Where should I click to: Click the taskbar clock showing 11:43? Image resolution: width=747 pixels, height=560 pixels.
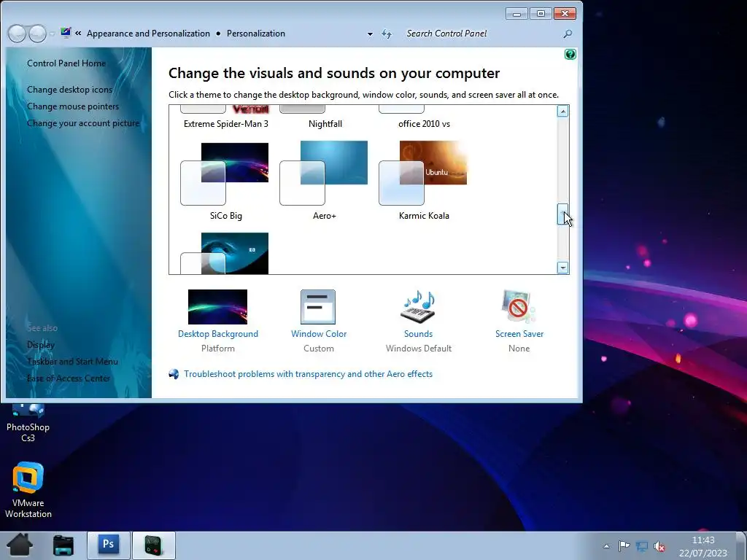[703, 546]
